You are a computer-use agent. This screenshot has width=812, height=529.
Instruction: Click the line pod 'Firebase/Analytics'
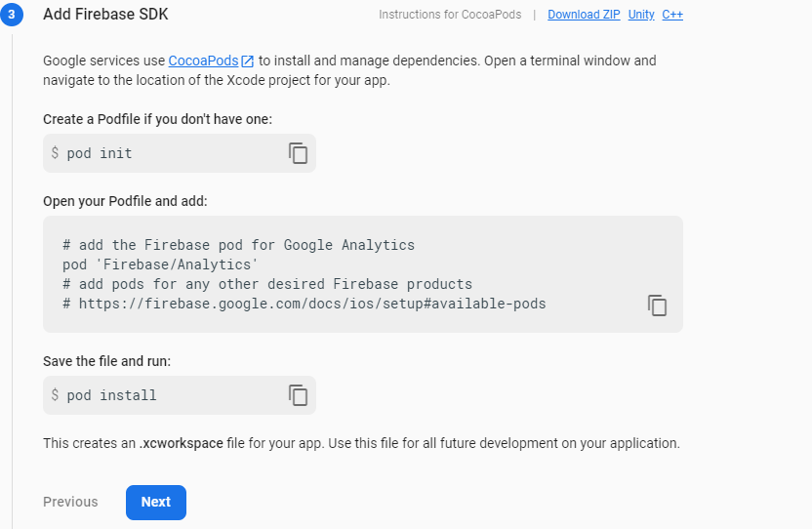click(160, 264)
